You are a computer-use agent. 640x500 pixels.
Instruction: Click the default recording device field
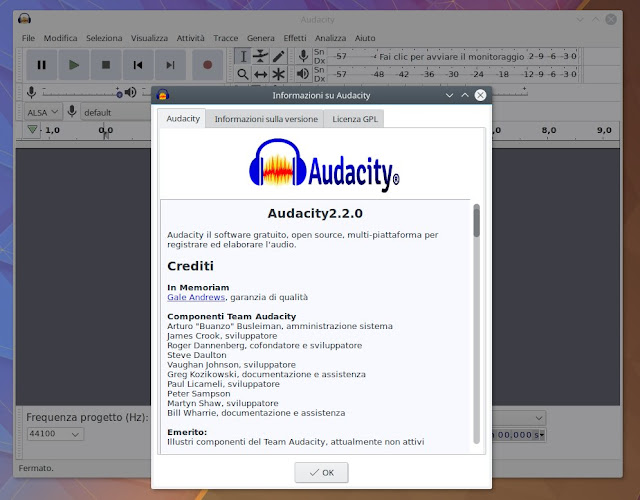[x=116, y=112]
